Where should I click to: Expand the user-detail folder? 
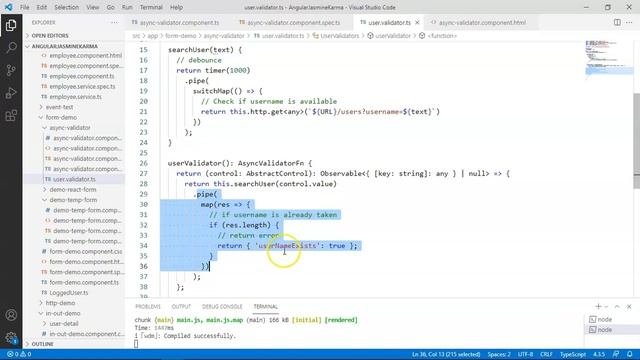(x=64, y=324)
